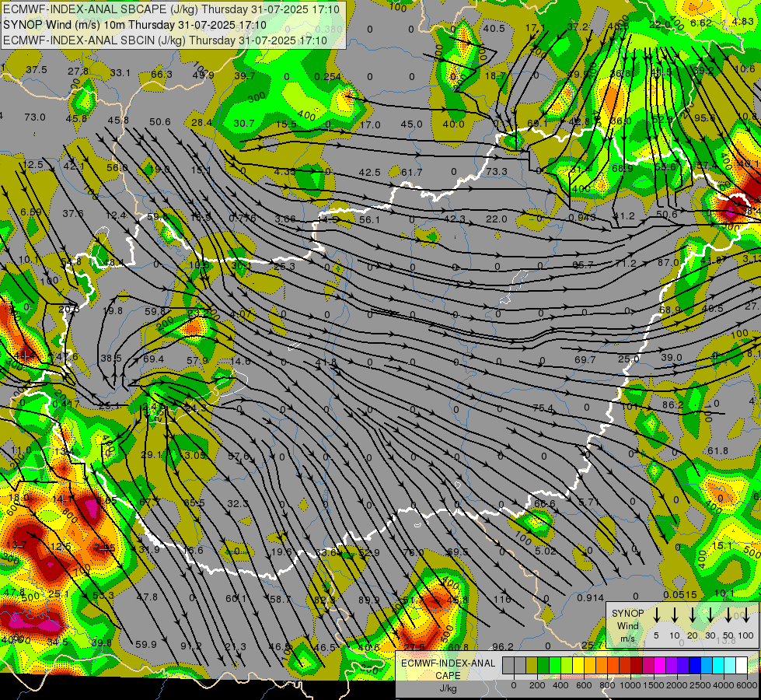The height and width of the screenshot is (700, 761).
Task: Click the map value 86.2
Action: click(x=672, y=404)
